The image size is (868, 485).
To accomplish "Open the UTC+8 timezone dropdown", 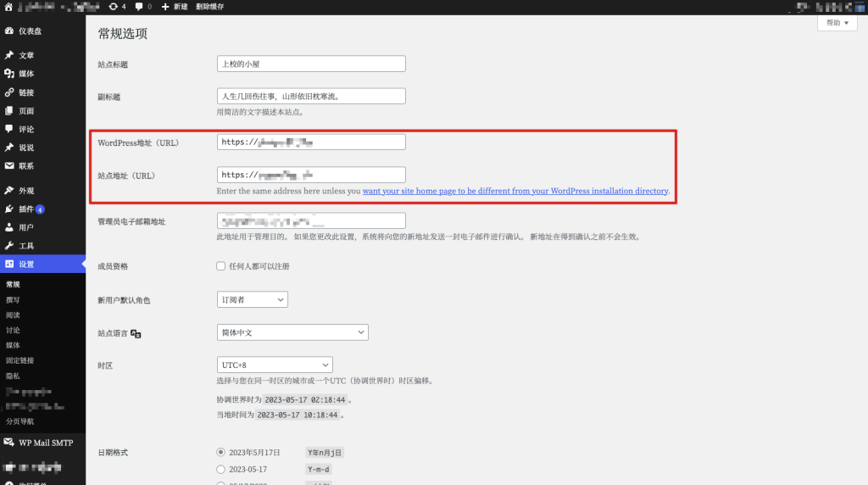I will (x=275, y=365).
